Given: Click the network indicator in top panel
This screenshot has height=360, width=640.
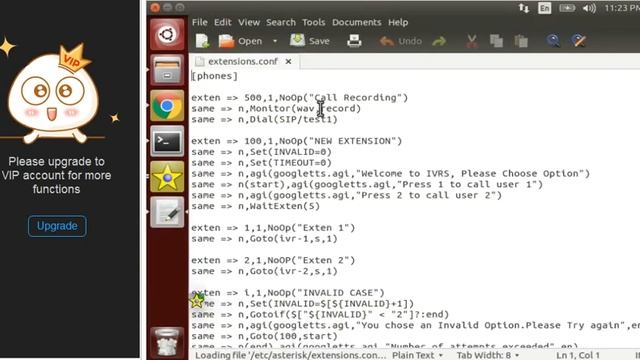Looking at the screenshot, I should 524,8.
